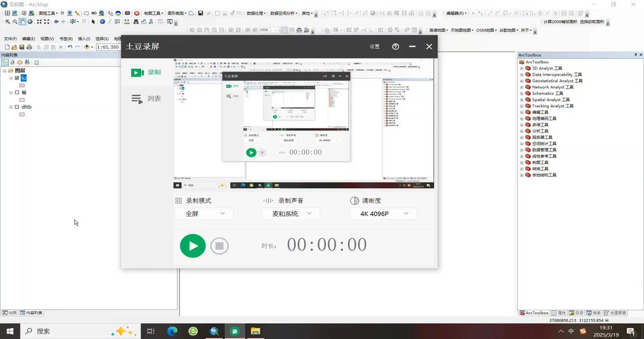Open the 书签(B) menu
Image resolution: width=644 pixels, height=339 pixels.
tap(65, 39)
